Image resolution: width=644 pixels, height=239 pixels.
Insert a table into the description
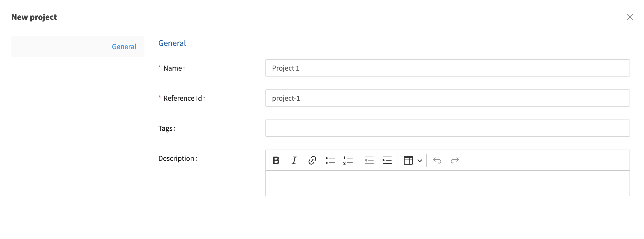click(408, 160)
